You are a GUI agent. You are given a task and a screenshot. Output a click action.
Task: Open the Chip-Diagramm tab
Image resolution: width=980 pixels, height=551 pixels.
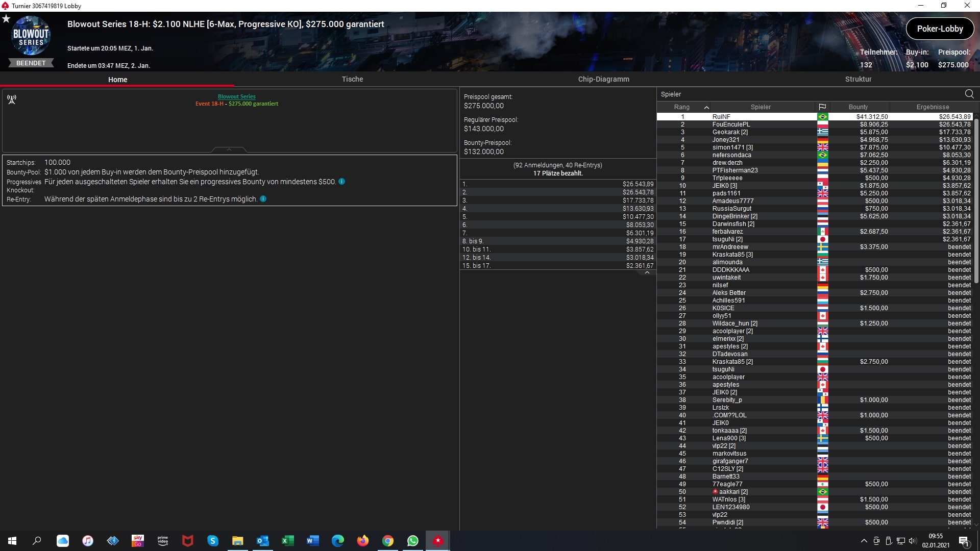coord(603,79)
